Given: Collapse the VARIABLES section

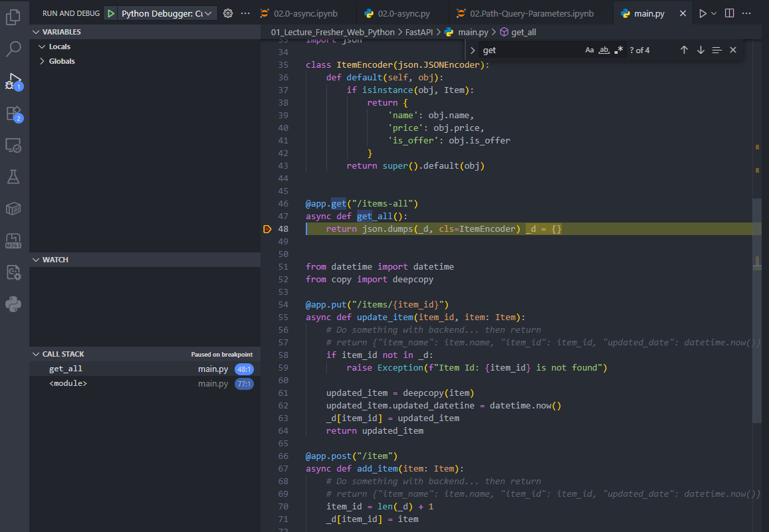Looking at the screenshot, I should coord(36,32).
